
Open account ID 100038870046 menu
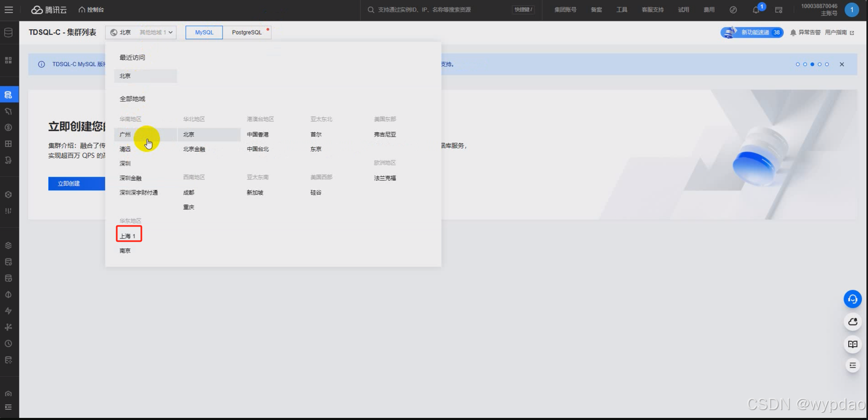(x=819, y=6)
